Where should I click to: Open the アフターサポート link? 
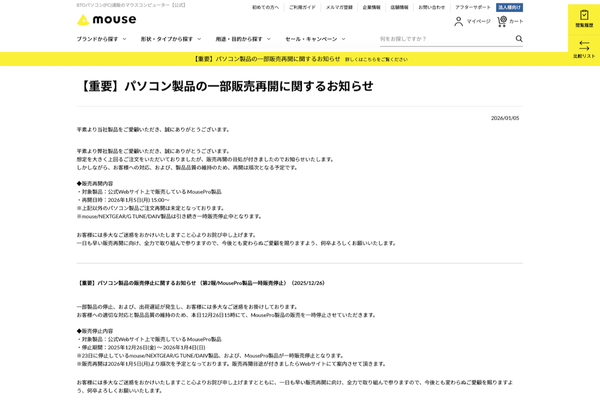click(x=473, y=7)
